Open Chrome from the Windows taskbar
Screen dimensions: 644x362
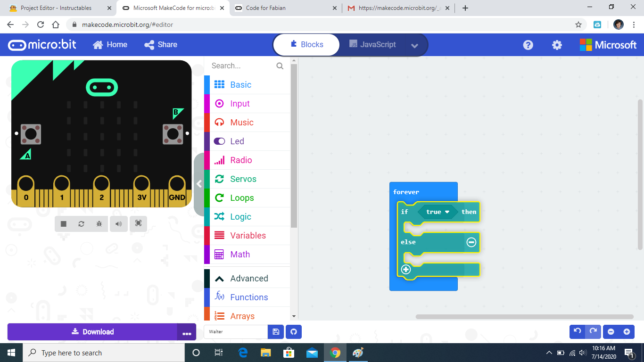tap(335, 353)
